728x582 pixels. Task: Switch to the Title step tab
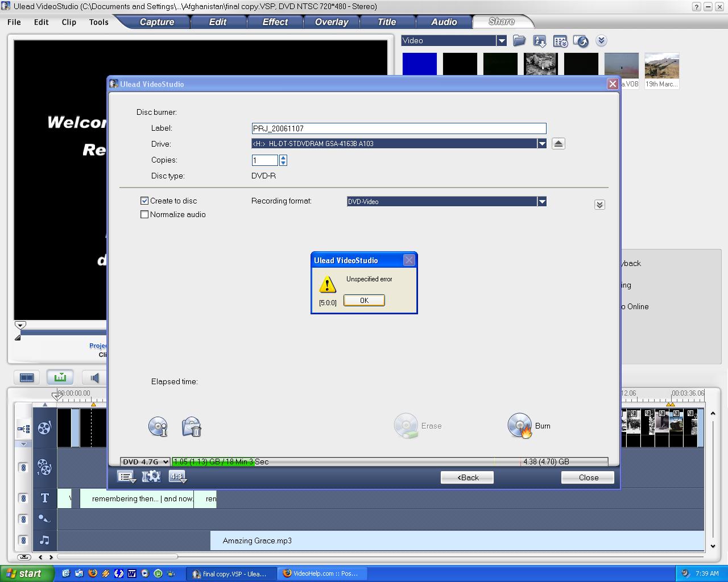[387, 22]
